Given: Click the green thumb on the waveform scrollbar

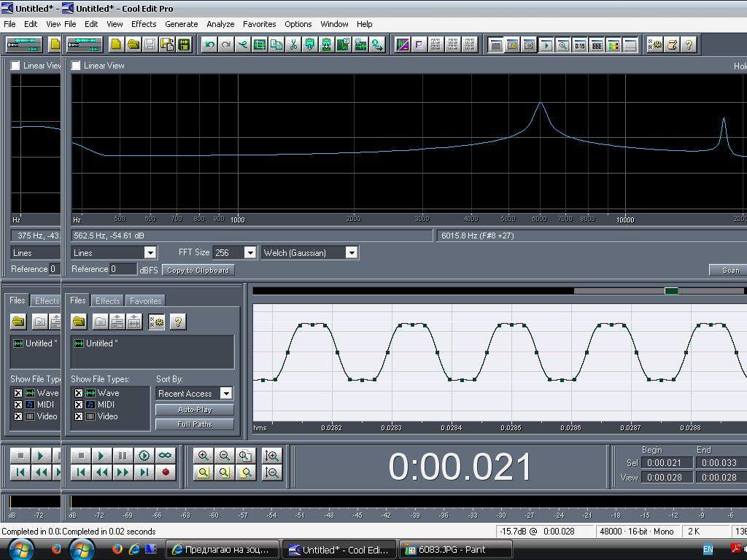Looking at the screenshot, I should (x=671, y=291).
